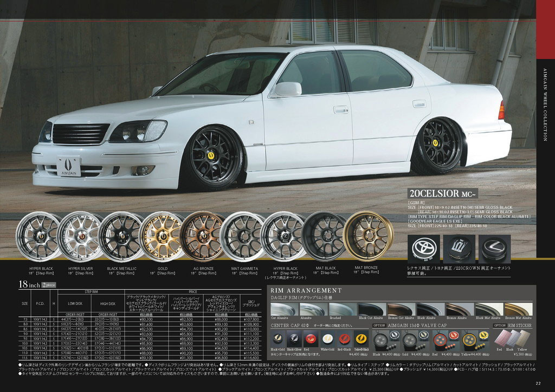Screen dimensions: 555x392
Task: Click the "¥111,100" price cell
Action: (251, 334)
